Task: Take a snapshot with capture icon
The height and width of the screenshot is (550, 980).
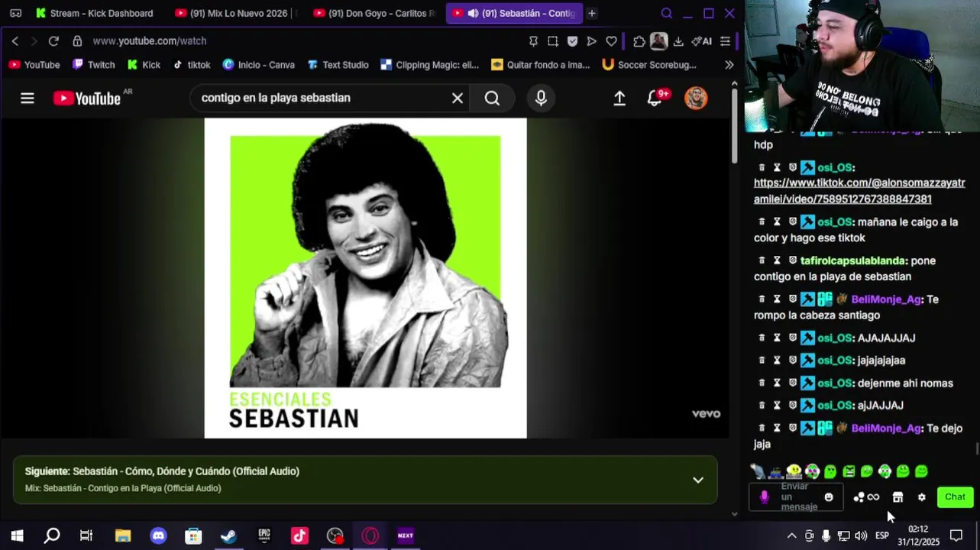Action: click(552, 41)
